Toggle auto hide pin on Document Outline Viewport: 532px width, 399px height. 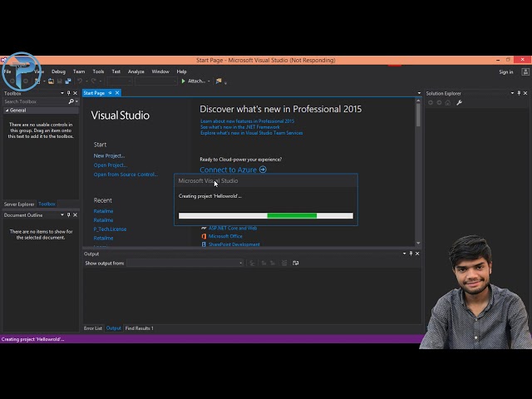coord(68,214)
